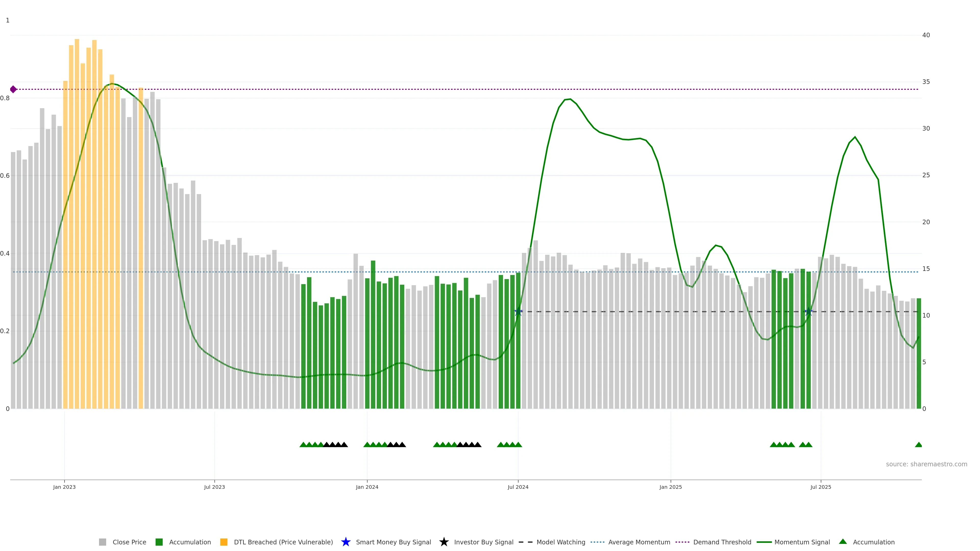The height and width of the screenshot is (551, 980).
Task: Toggle the Close Price legend entry
Action: point(129,542)
